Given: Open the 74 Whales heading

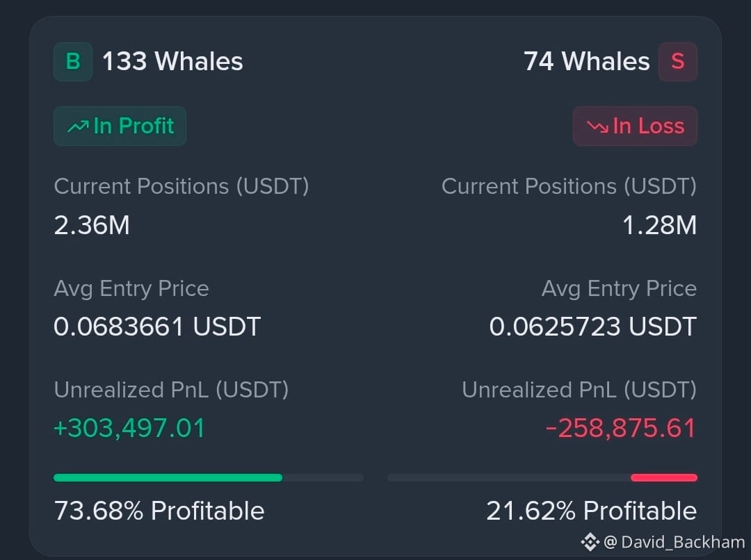Looking at the screenshot, I should pos(587,61).
